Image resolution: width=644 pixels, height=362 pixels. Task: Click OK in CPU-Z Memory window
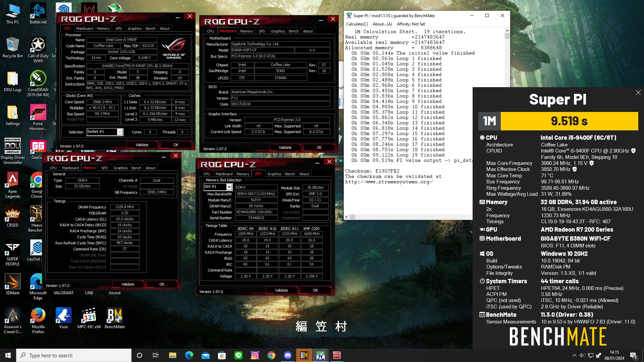coord(162,284)
